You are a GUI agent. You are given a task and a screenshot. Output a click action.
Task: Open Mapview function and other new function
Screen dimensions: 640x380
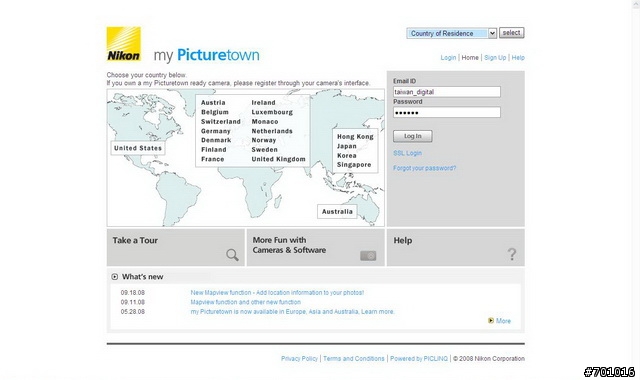pyautogui.click(x=245, y=302)
